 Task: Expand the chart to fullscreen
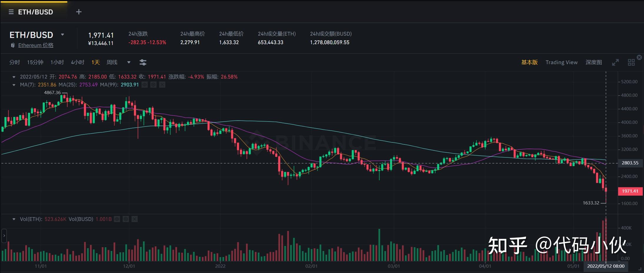(615, 62)
